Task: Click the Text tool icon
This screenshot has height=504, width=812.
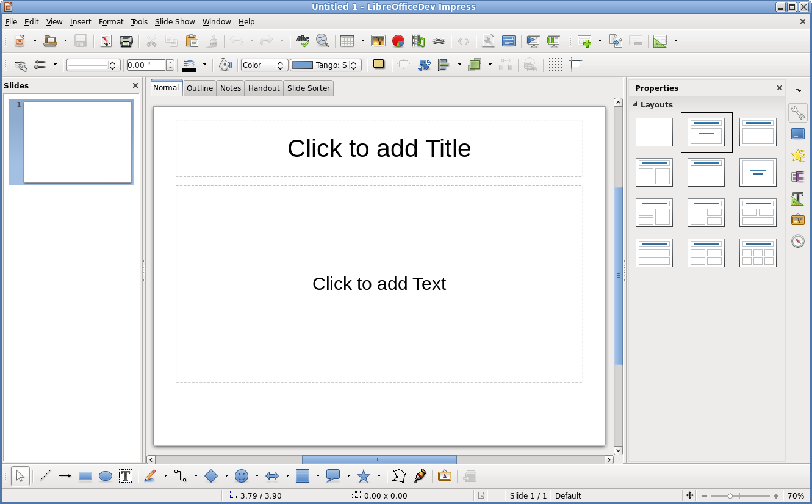Action: pos(126,477)
